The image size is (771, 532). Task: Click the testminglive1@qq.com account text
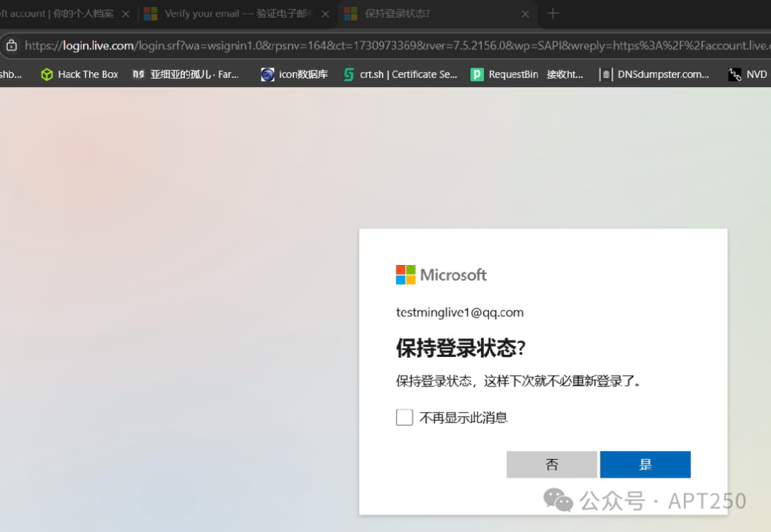click(460, 312)
